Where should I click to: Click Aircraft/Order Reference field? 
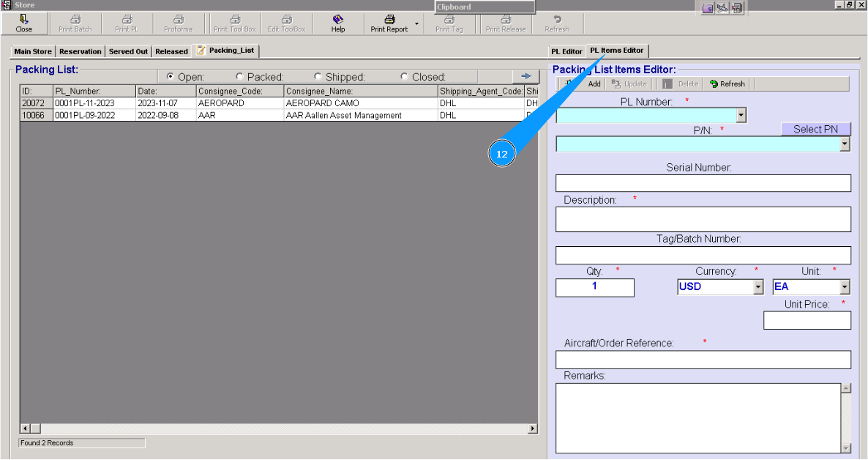click(703, 360)
